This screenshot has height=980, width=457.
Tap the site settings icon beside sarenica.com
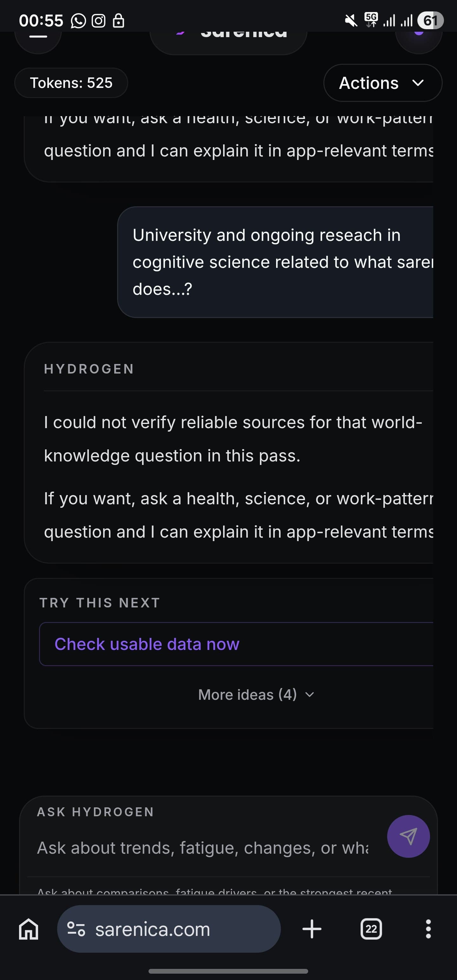(76, 929)
